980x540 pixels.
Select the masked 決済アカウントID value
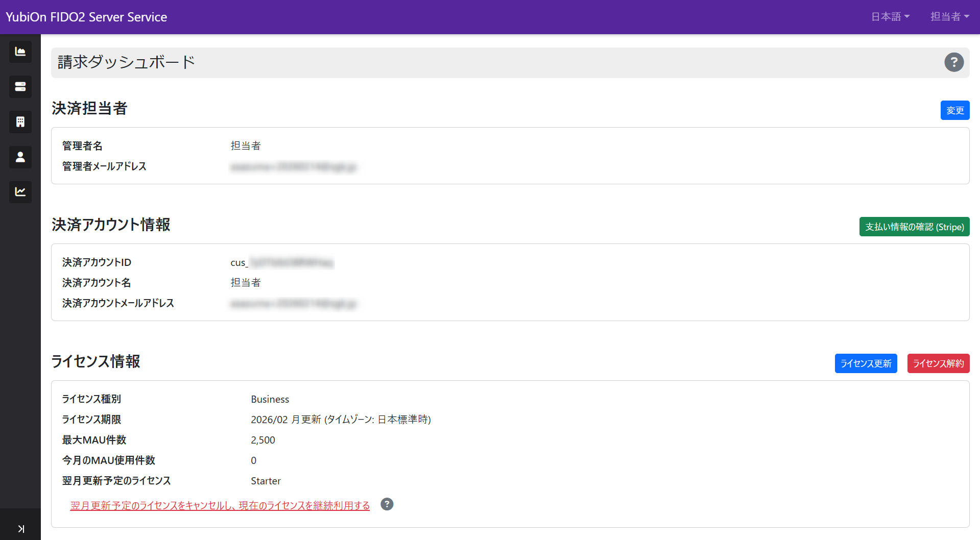[281, 262]
